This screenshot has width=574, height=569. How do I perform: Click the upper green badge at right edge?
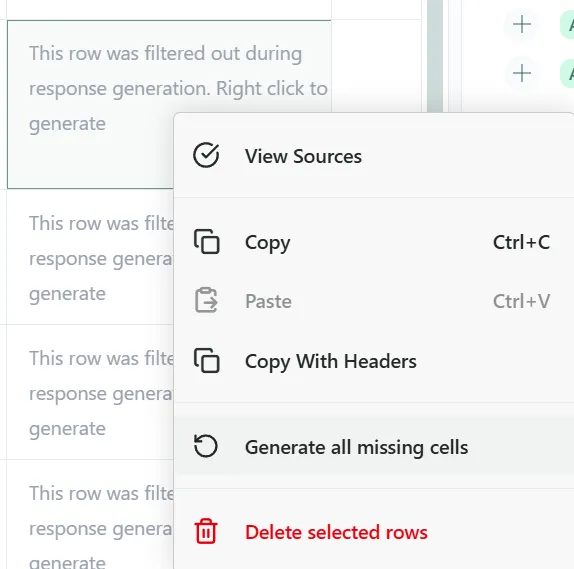click(x=567, y=25)
